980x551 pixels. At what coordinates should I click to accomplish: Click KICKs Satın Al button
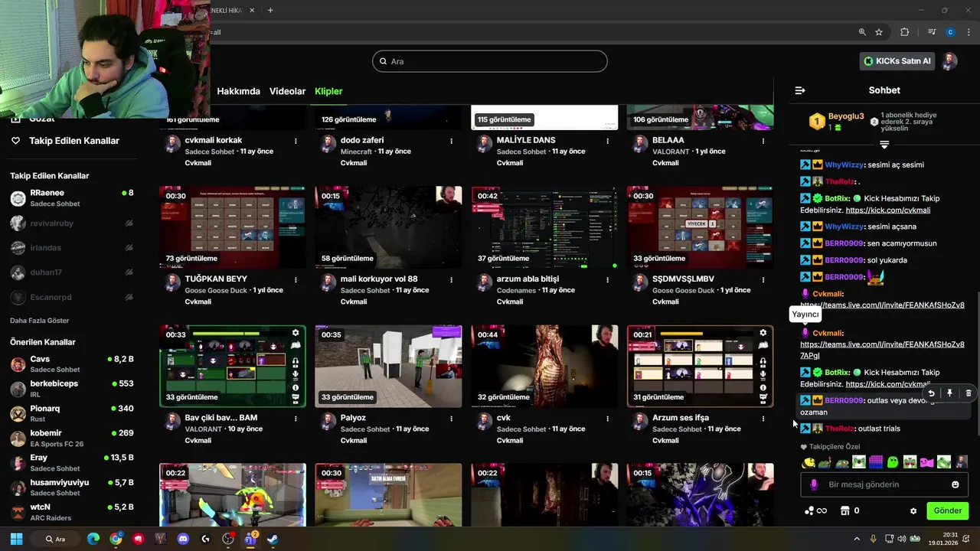point(897,61)
